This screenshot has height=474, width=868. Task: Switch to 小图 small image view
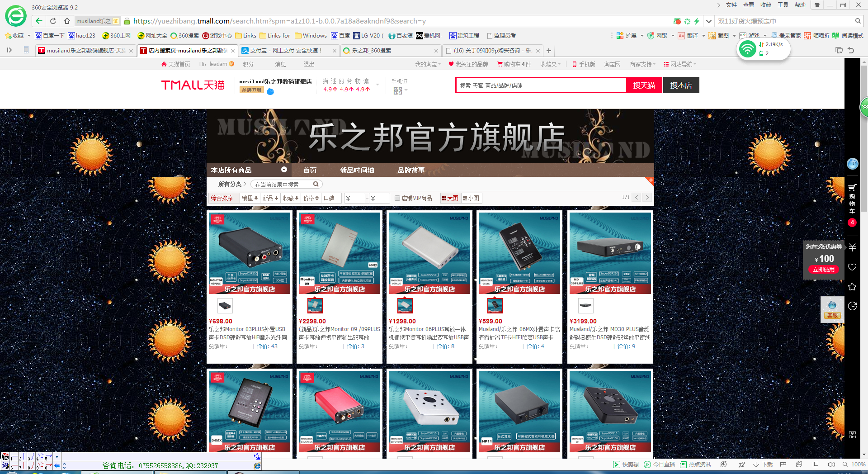[472, 198]
